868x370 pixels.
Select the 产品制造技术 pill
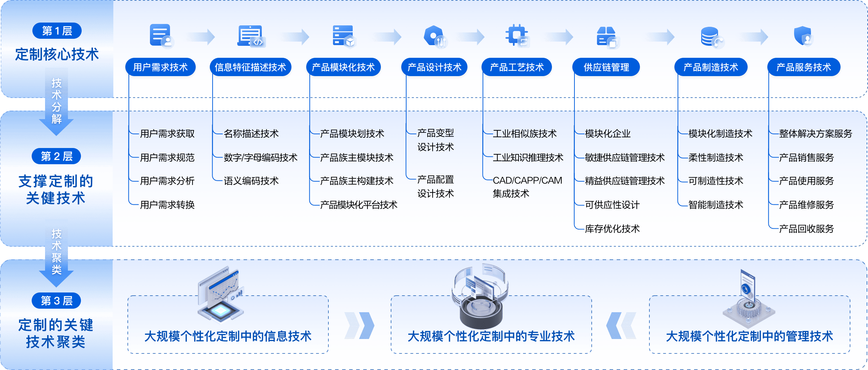click(711, 67)
